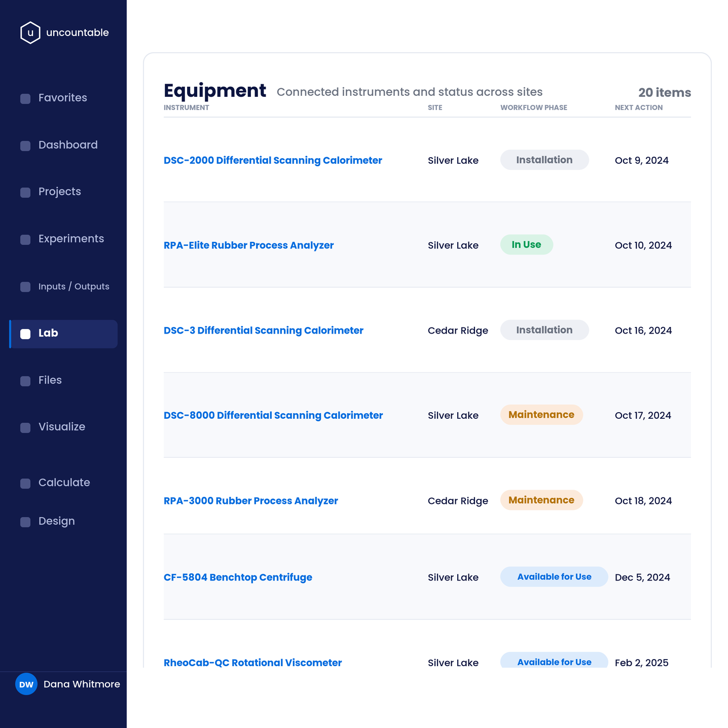Click Silver Lake site in DSC-2000 row

(453, 160)
